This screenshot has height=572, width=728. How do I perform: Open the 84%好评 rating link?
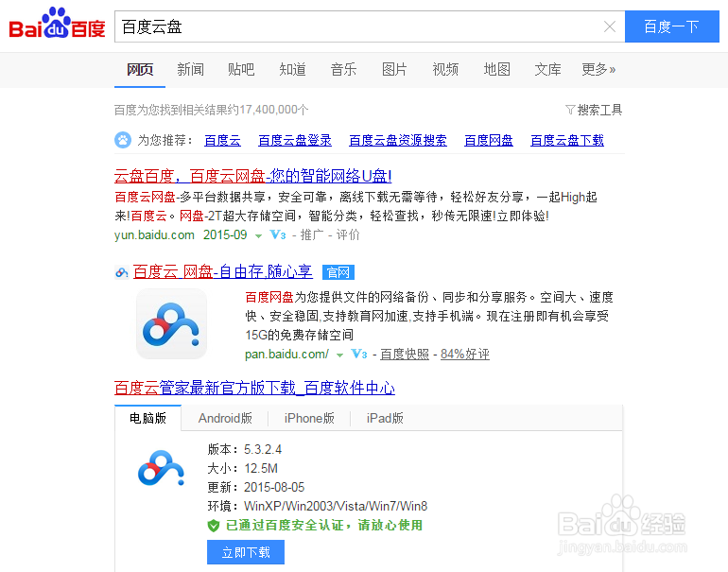point(465,355)
